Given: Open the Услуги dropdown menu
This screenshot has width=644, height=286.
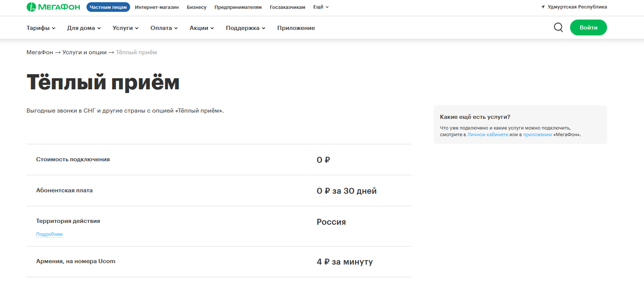Looking at the screenshot, I should point(125,28).
